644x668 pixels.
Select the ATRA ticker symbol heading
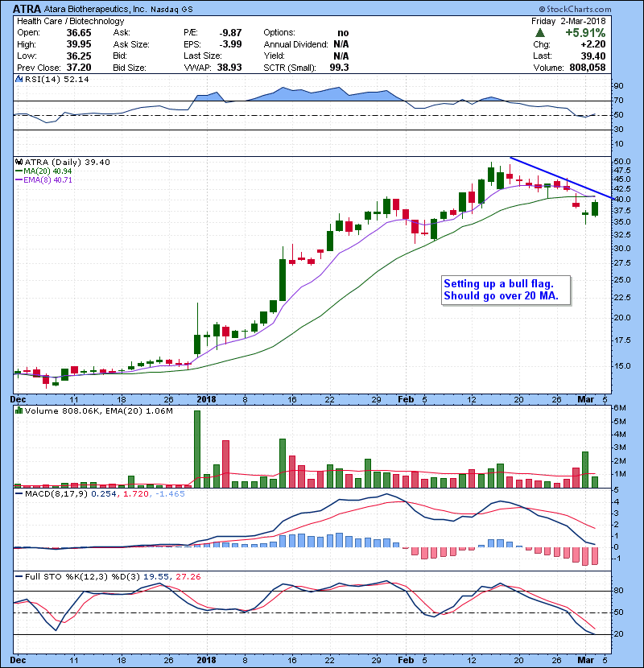point(27,9)
